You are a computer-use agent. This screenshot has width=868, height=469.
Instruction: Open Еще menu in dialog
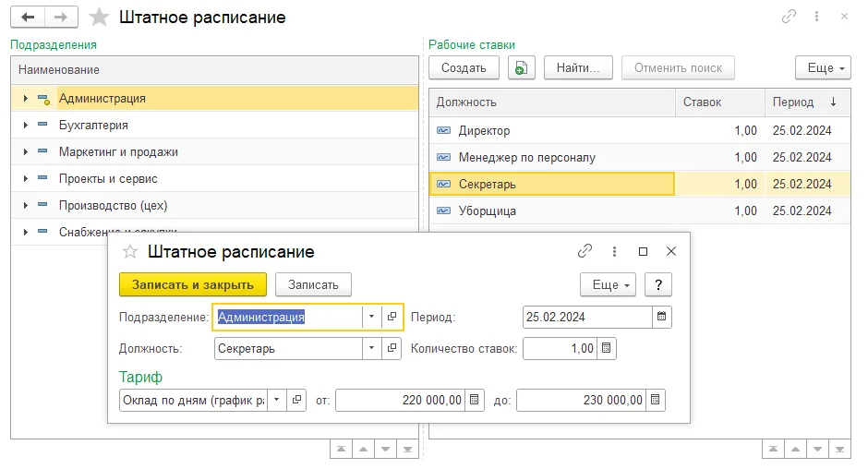pyautogui.click(x=608, y=284)
